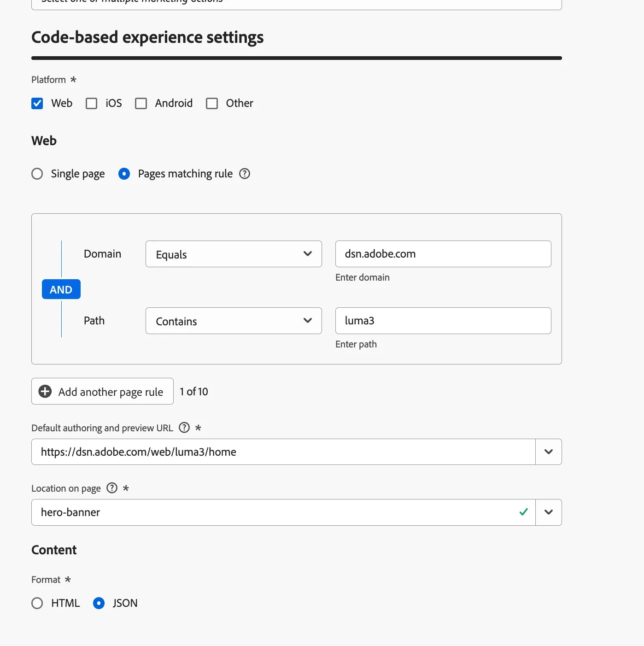This screenshot has width=644, height=646.
Task: Choose HTML content format
Action: pos(37,603)
